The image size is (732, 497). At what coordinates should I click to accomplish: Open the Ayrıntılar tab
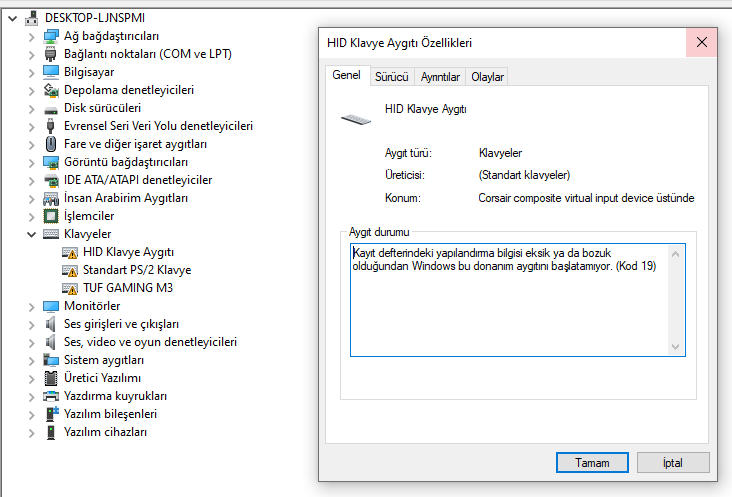(440, 77)
